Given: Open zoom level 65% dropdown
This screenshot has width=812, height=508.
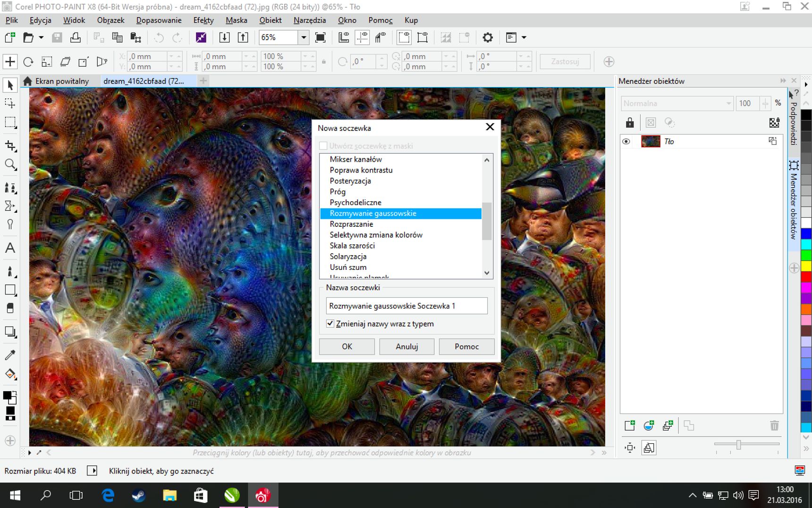Looking at the screenshot, I should [304, 37].
